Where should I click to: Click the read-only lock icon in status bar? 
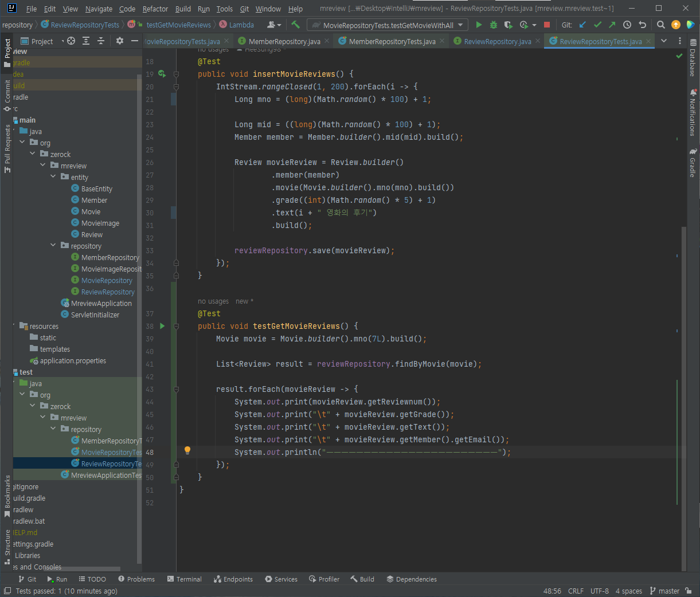[689, 591]
